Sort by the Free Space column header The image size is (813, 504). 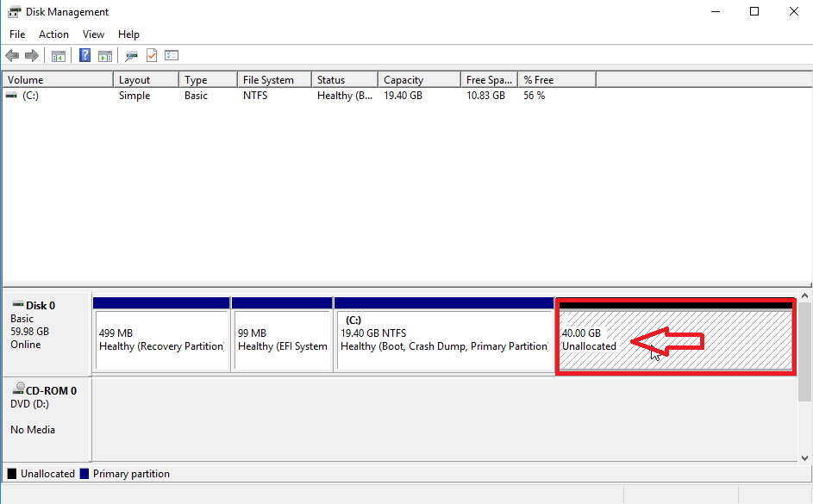(x=489, y=80)
